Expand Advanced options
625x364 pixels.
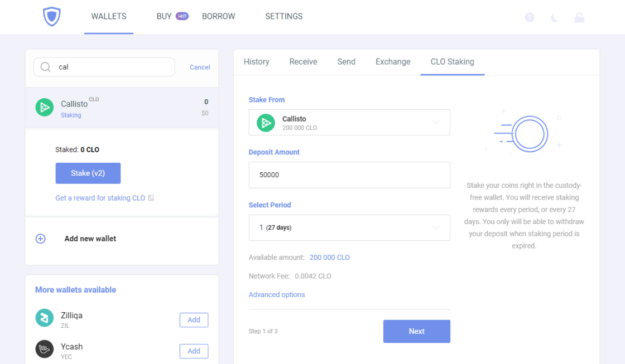point(277,295)
